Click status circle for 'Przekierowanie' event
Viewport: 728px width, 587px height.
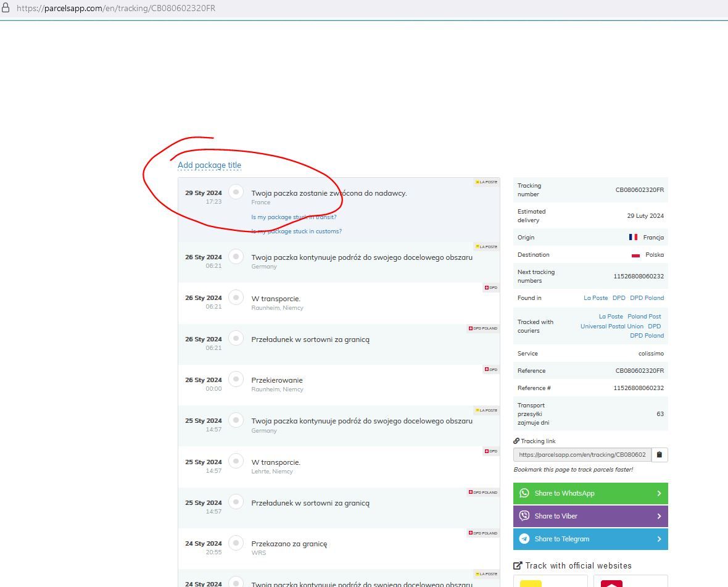pyautogui.click(x=236, y=379)
